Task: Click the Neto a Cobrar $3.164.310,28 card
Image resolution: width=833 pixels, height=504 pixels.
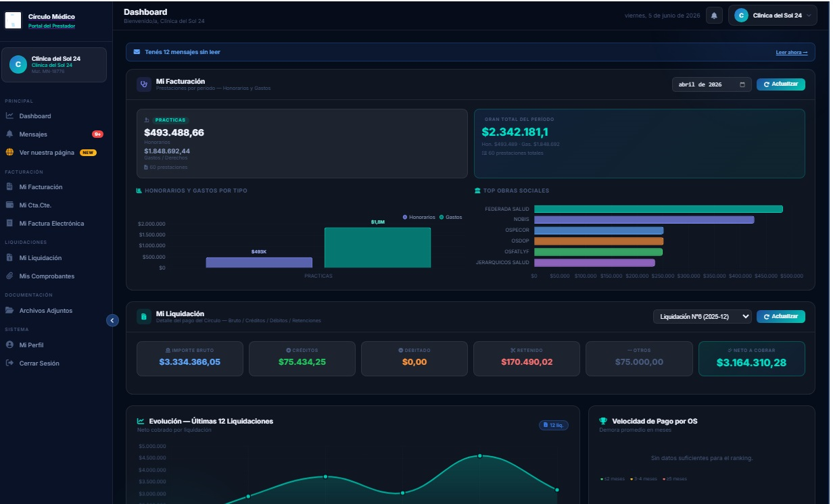Action: pos(751,358)
